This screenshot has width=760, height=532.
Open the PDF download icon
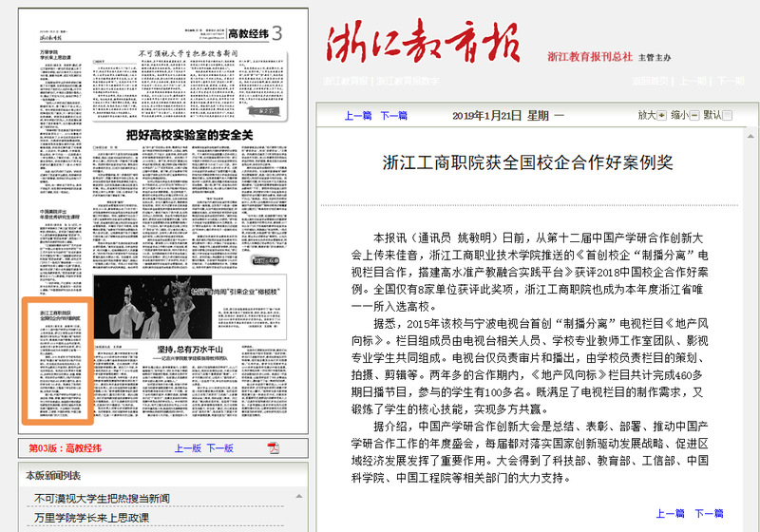[x=273, y=448]
